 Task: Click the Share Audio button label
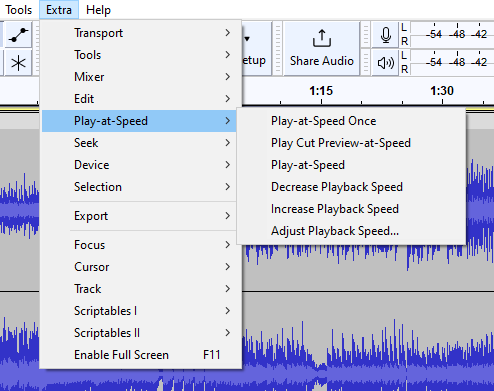[322, 61]
